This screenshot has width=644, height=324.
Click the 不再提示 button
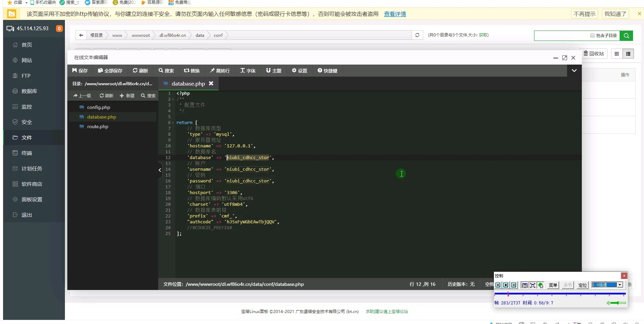tap(585, 14)
